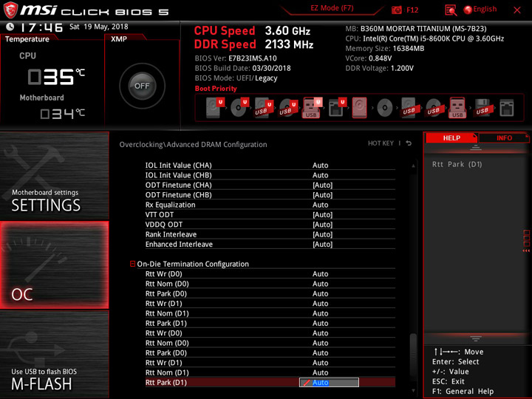Select the legacy CD/DVD boot icon
Image resolution: width=532 pixels, height=399 pixels.
coord(385,108)
